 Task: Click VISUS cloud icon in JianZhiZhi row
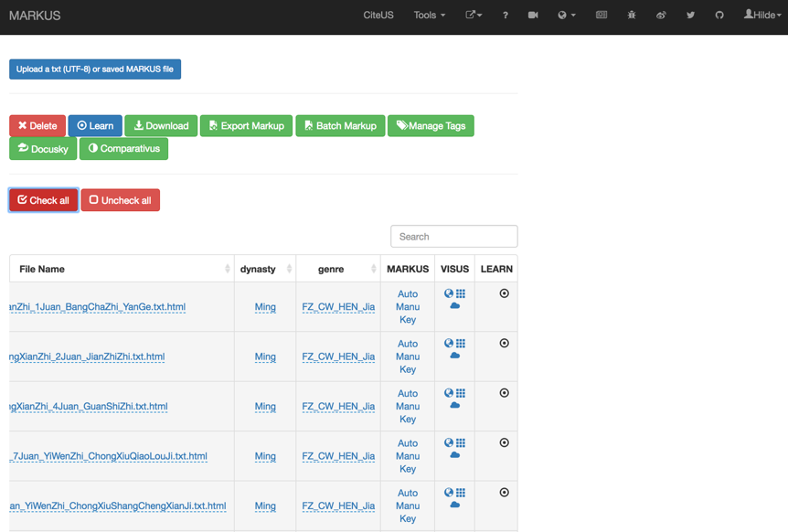(x=455, y=356)
